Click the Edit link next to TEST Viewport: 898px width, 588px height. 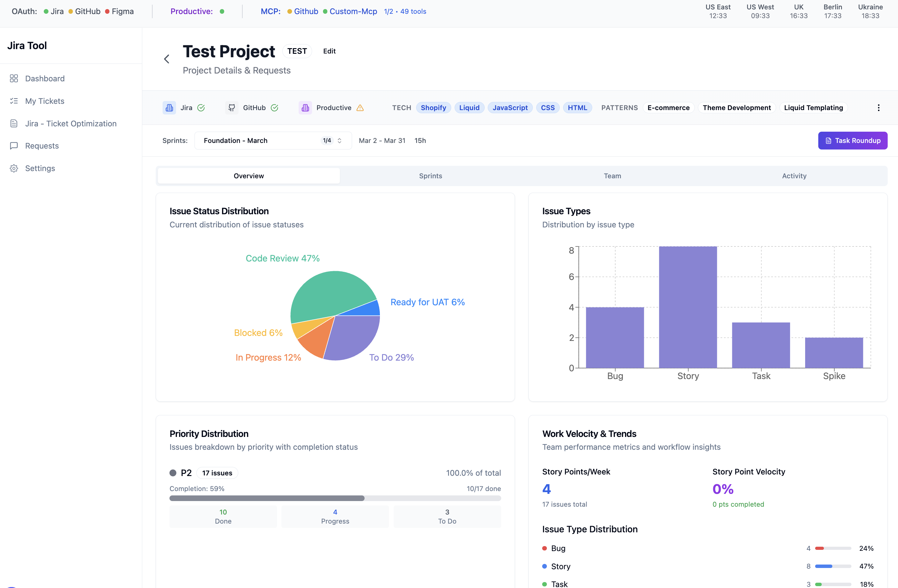(x=329, y=51)
